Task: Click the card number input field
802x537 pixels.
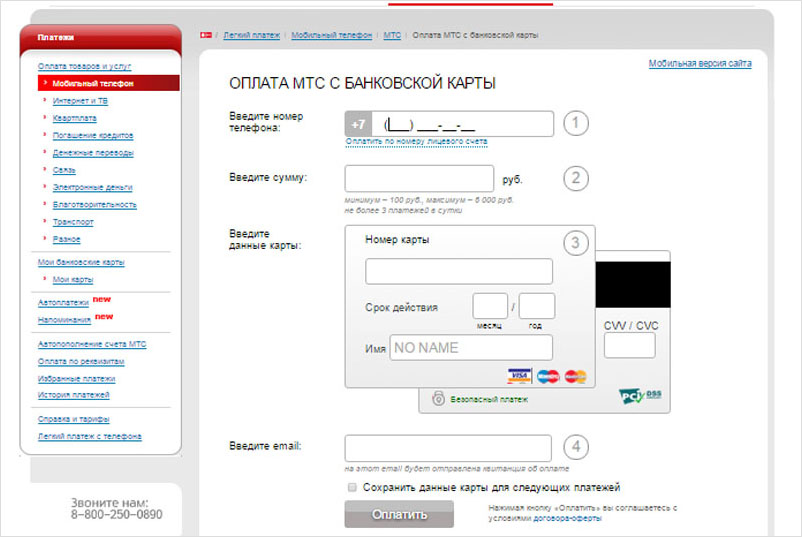Action: [458, 271]
